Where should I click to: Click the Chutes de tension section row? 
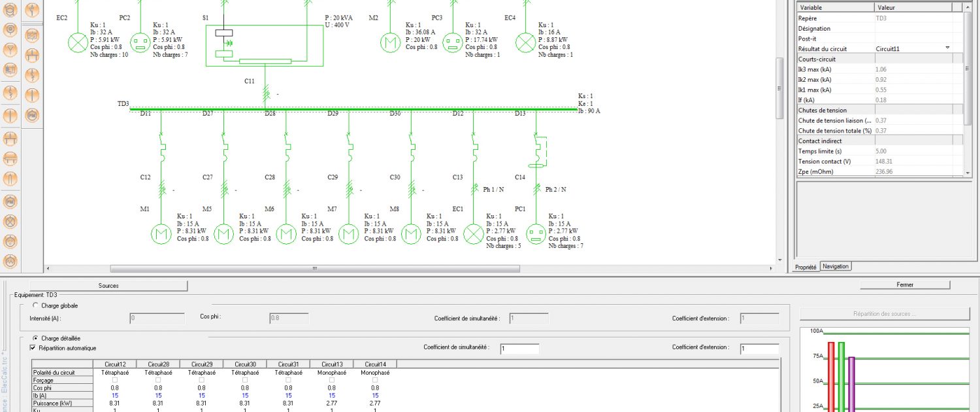pos(880,110)
